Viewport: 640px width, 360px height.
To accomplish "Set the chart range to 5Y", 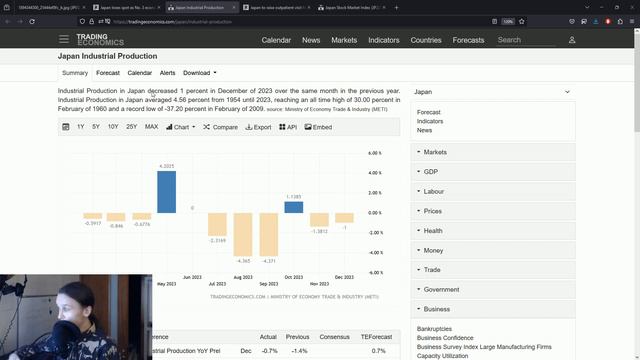I will click(x=96, y=127).
